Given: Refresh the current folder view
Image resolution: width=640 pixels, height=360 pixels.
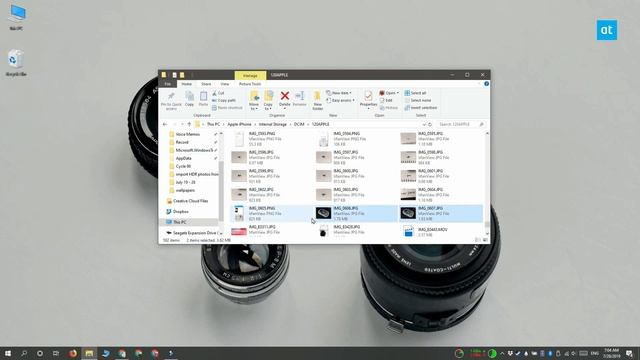Looking at the screenshot, I should (430, 124).
